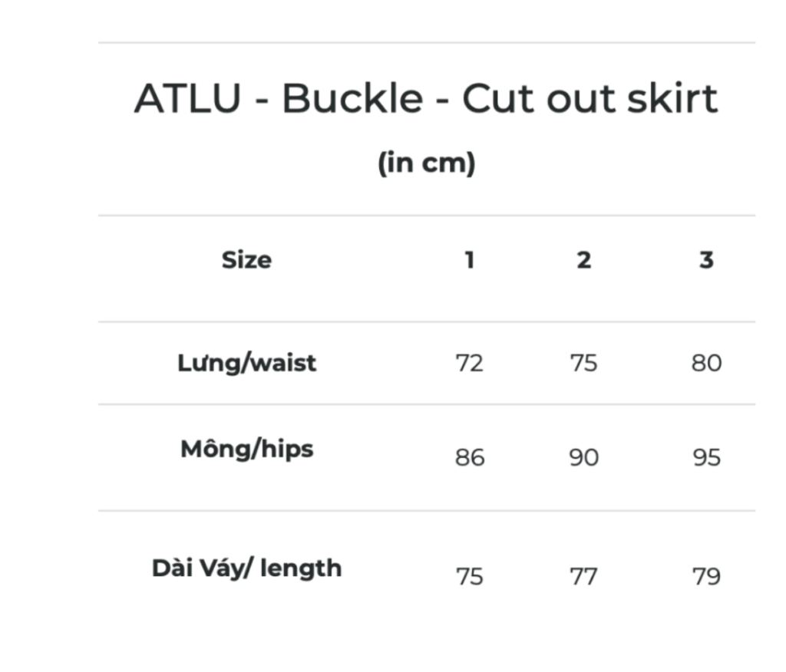Click length value 75 for size 1

point(469,576)
